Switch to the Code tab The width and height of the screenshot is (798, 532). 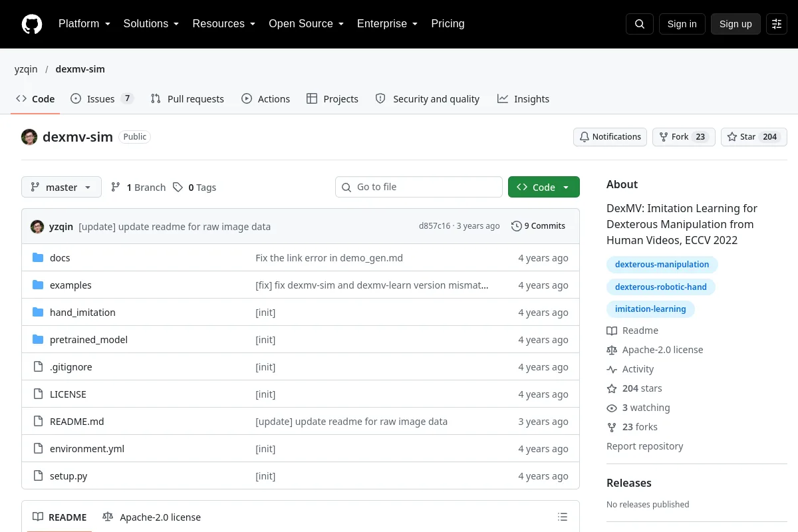[x=35, y=99]
